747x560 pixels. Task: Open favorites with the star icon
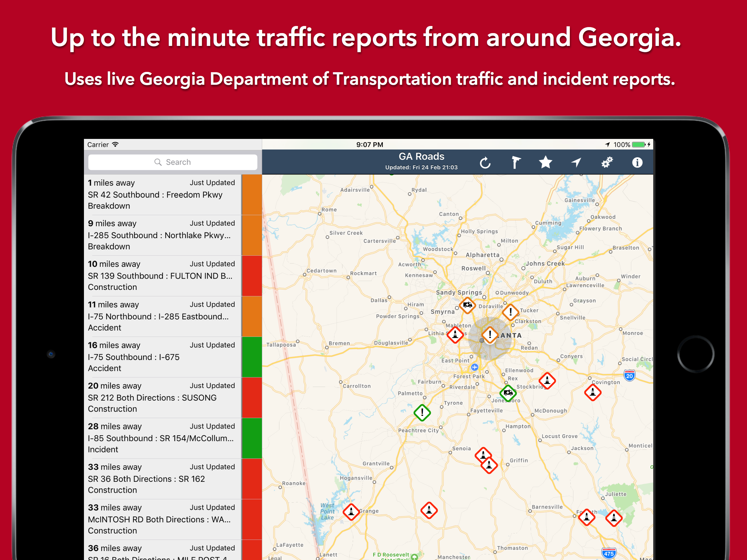click(545, 162)
